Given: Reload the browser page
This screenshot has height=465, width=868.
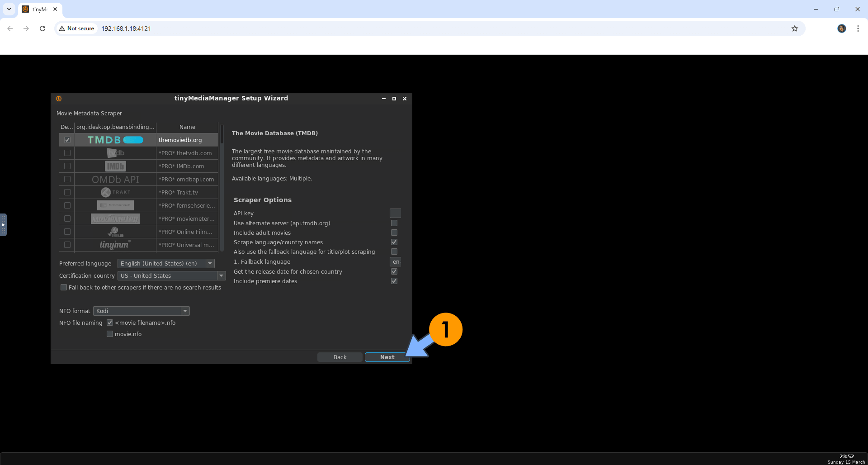Looking at the screenshot, I should [42, 28].
